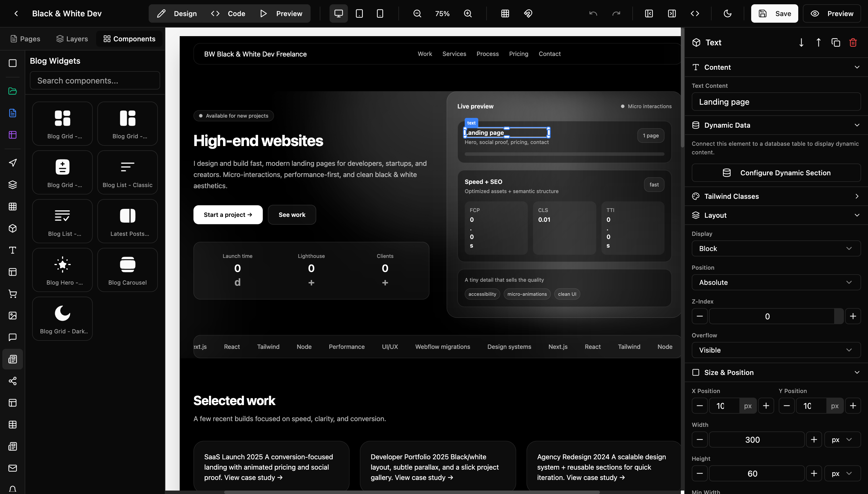The width and height of the screenshot is (868, 494).
Task: Select the tablet viewport icon
Action: (359, 13)
